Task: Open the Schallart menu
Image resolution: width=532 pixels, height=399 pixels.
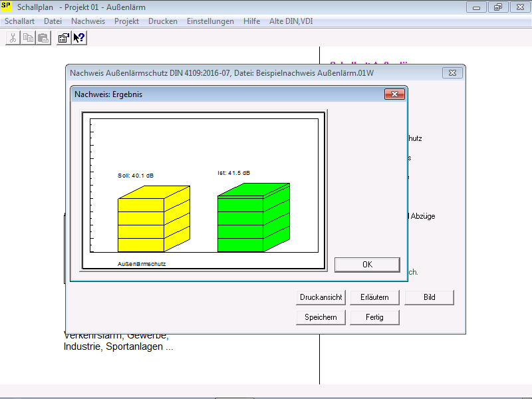Action: pos(20,21)
